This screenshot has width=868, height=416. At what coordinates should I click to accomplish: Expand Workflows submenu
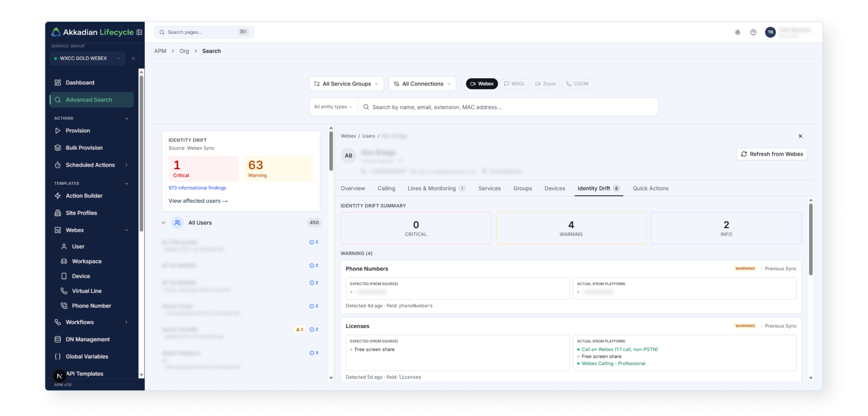point(126,322)
